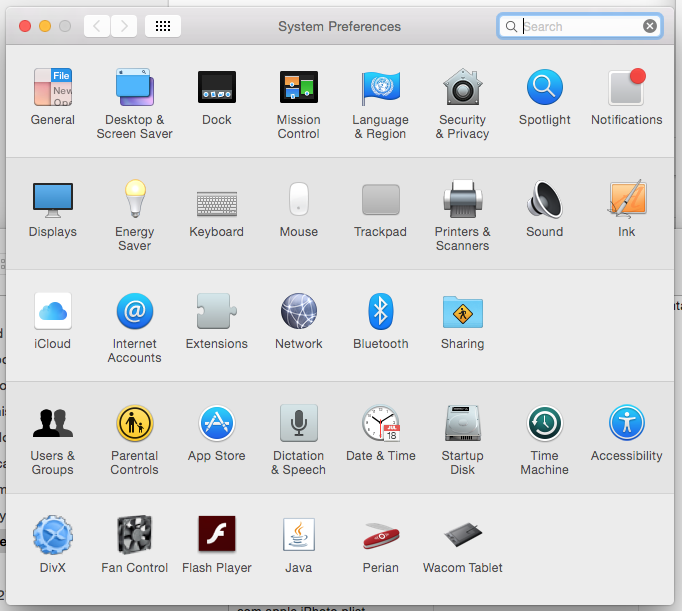Open the Wacom Tablet pane

point(462,536)
